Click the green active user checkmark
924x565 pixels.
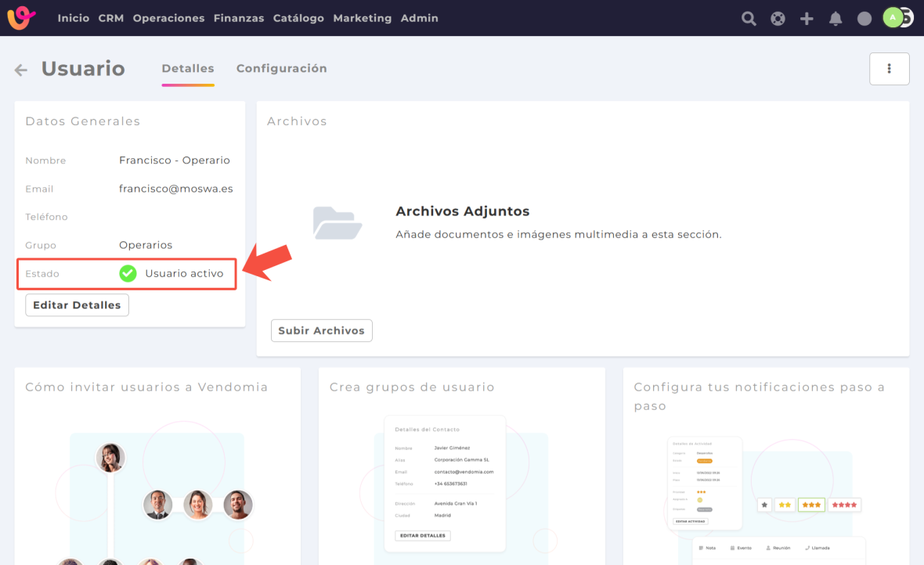[x=128, y=273]
